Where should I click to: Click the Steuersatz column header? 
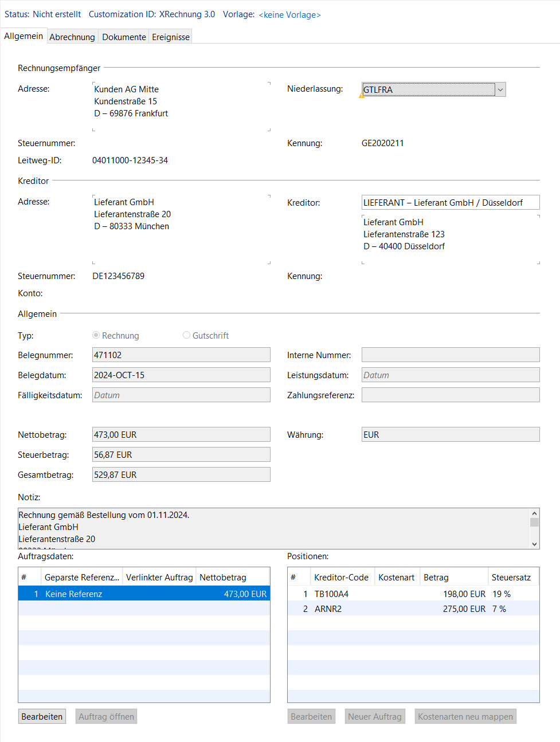[513, 577]
